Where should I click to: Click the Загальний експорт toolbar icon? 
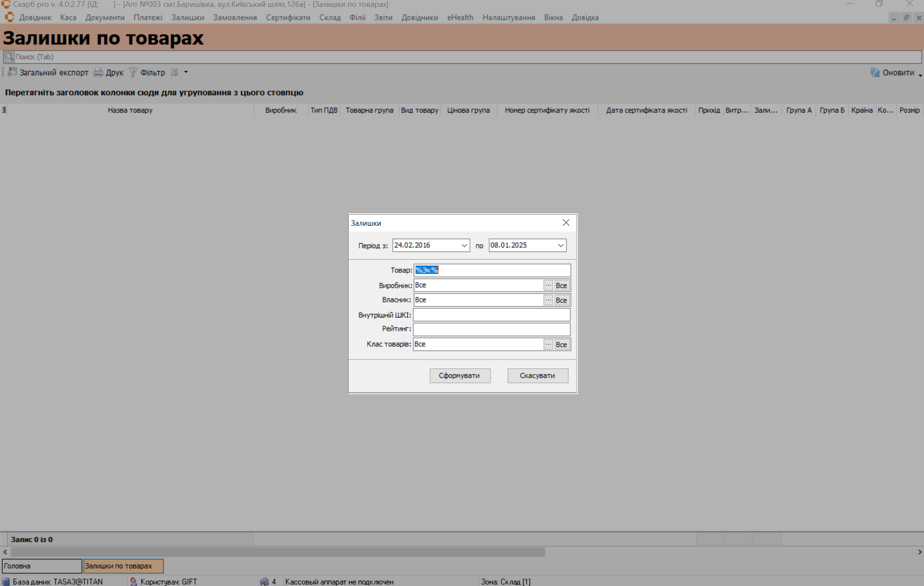point(12,72)
